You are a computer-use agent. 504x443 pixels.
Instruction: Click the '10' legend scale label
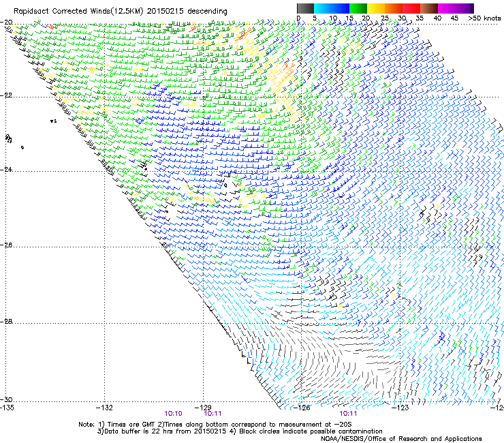click(x=333, y=18)
